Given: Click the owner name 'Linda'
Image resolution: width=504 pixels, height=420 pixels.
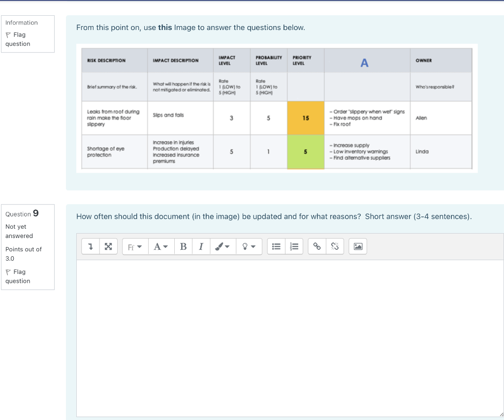Looking at the screenshot, I should [422, 151].
